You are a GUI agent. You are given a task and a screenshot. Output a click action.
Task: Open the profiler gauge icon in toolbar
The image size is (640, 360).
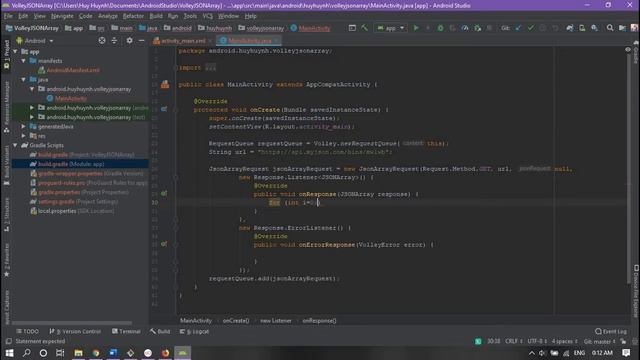[465, 28]
